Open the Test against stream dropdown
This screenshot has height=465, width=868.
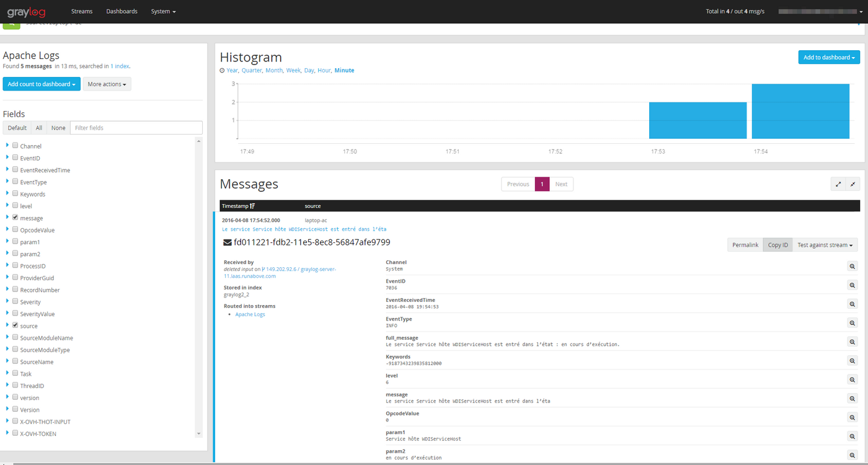pyautogui.click(x=825, y=244)
